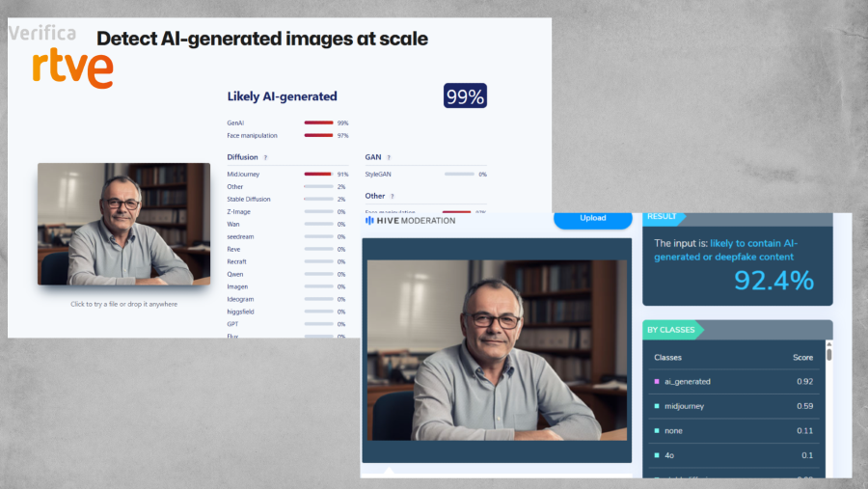868x489 pixels.
Task: Click the 91% value beside MidJourney
Action: 342,175
